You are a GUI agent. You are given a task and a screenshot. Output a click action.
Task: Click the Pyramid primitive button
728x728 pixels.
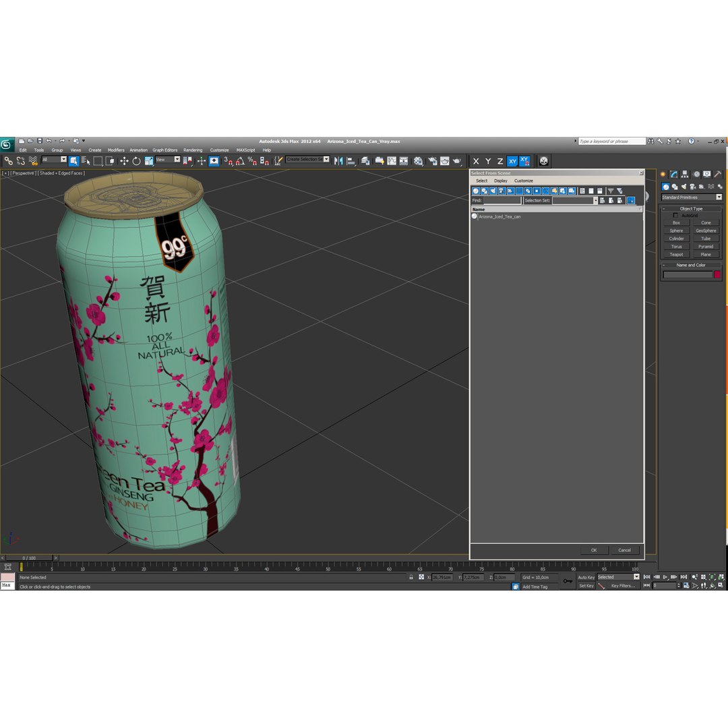(x=706, y=247)
